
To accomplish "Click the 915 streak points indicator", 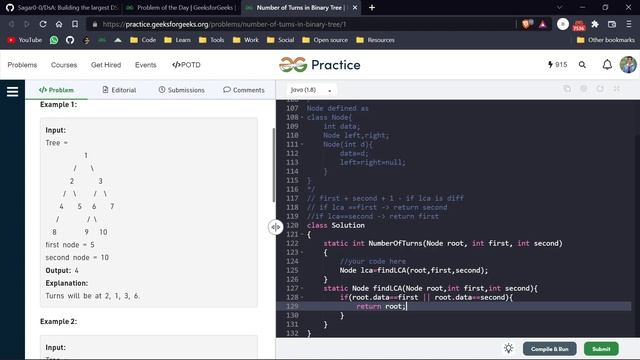I will (557, 64).
